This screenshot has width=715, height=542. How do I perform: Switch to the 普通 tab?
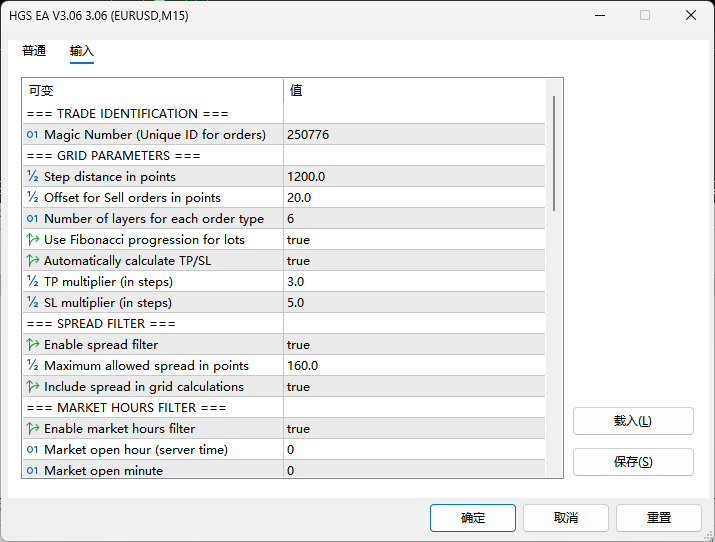[34, 51]
